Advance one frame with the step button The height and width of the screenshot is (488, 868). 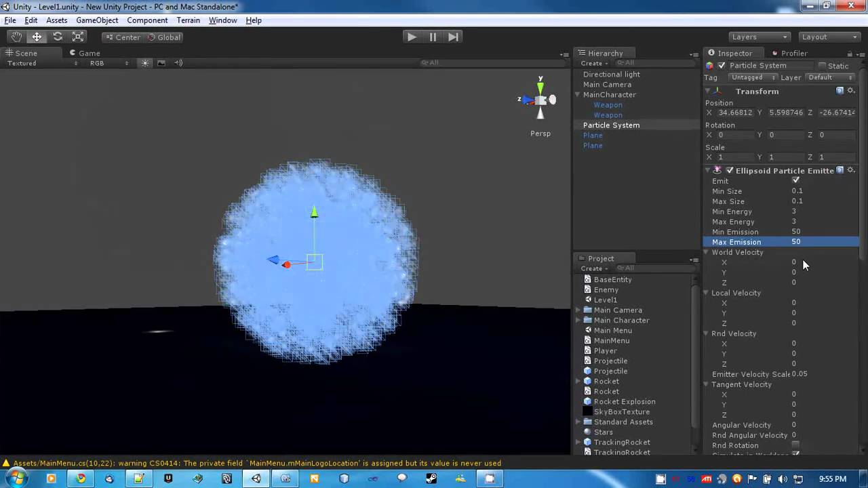point(454,37)
